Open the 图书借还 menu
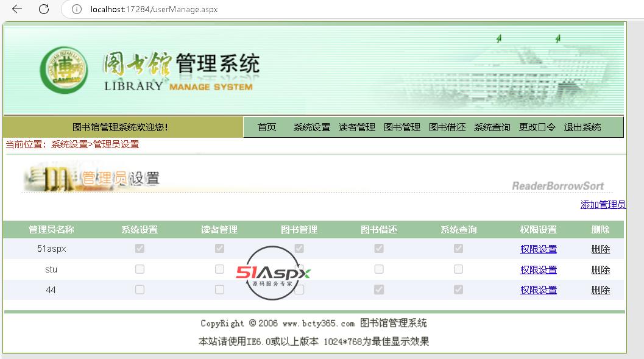This screenshot has width=644, height=359. 447,127
